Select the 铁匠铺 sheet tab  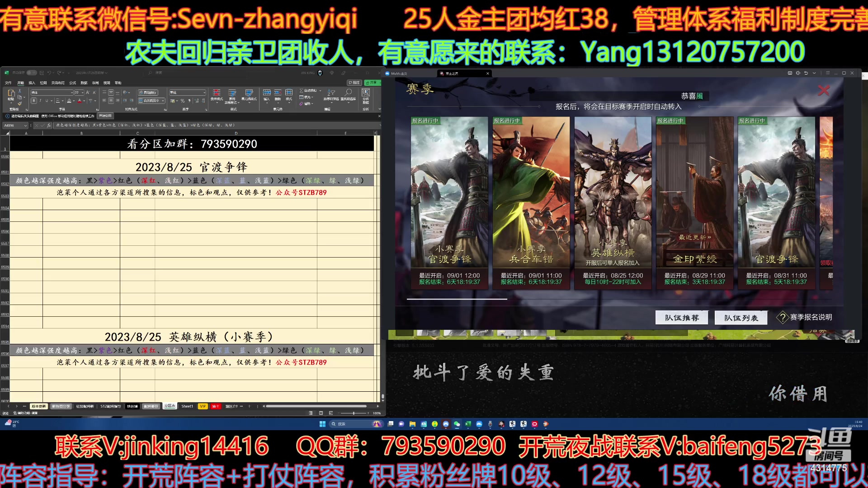click(x=132, y=406)
